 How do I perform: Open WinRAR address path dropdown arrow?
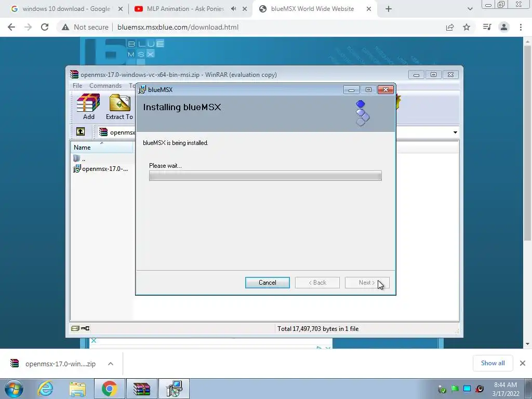pyautogui.click(x=455, y=132)
